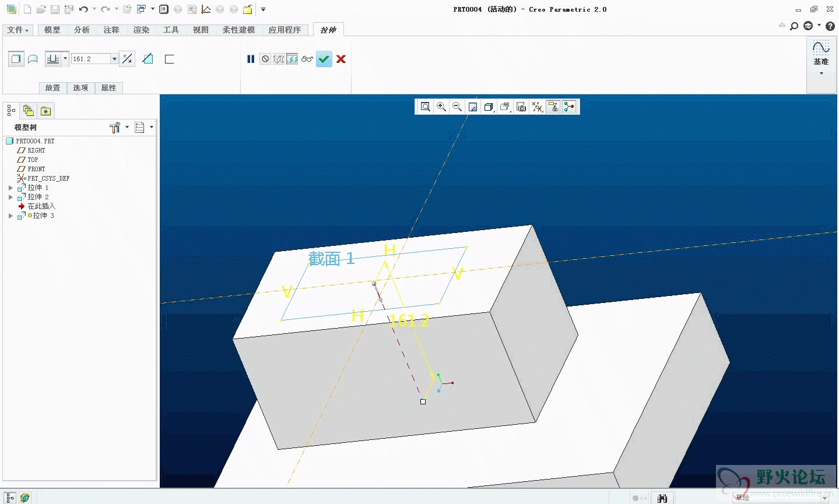The width and height of the screenshot is (839, 504).
Task: Open the 选项 options panel
Action: pyautogui.click(x=80, y=88)
